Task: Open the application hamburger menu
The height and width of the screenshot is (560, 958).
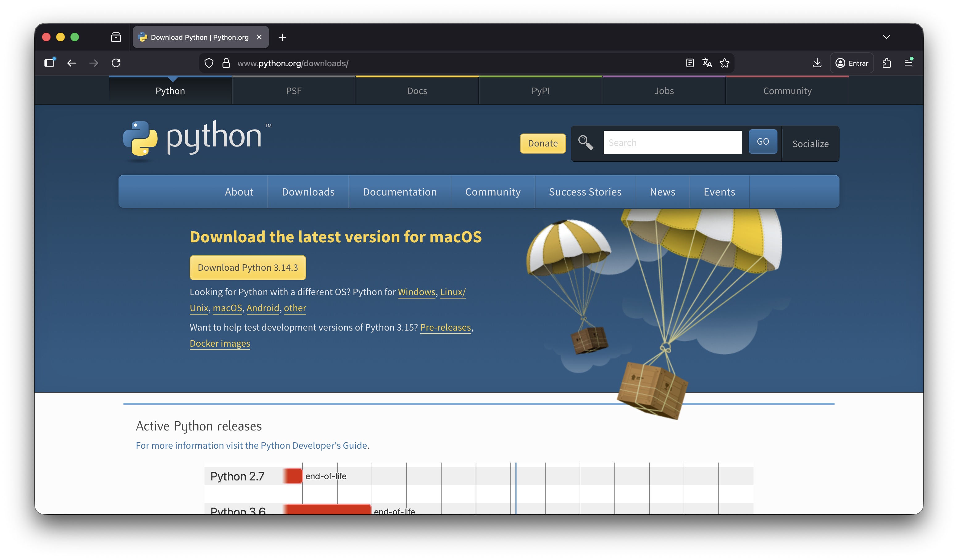Action: (x=909, y=63)
